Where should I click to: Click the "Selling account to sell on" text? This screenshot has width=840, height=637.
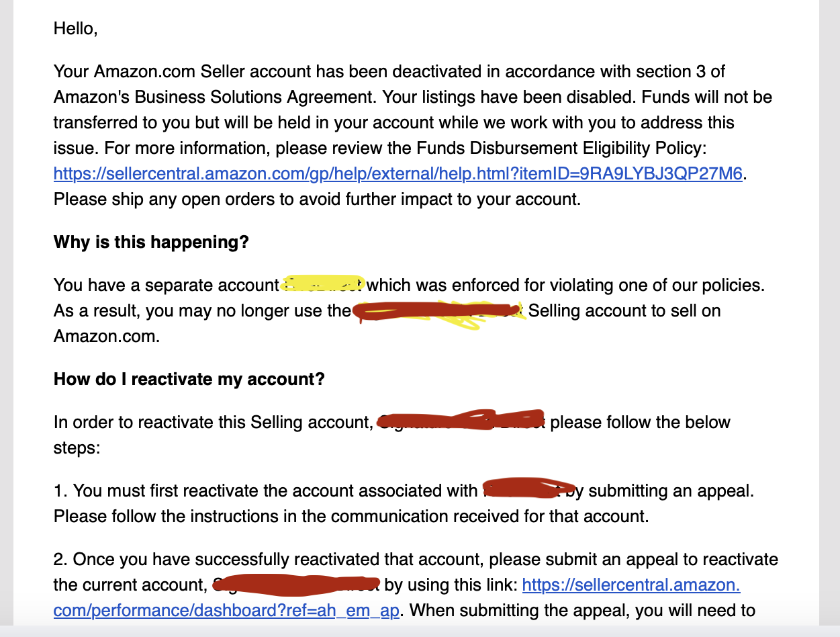tap(625, 311)
